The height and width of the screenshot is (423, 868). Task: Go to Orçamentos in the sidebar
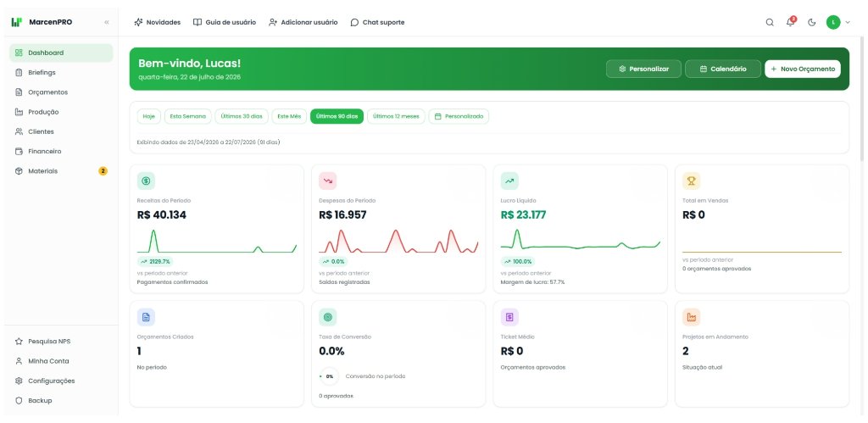click(x=61, y=92)
